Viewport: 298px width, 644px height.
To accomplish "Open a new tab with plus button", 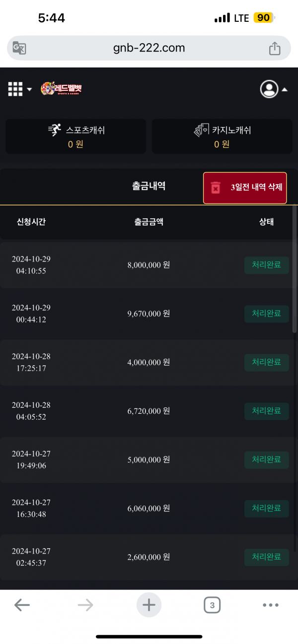I will pyautogui.click(x=149, y=605).
